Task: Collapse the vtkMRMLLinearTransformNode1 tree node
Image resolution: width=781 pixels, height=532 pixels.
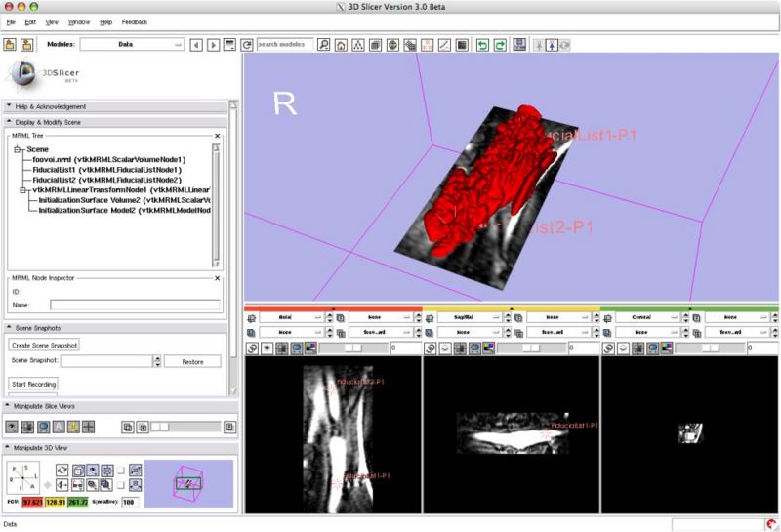Action: (22, 190)
